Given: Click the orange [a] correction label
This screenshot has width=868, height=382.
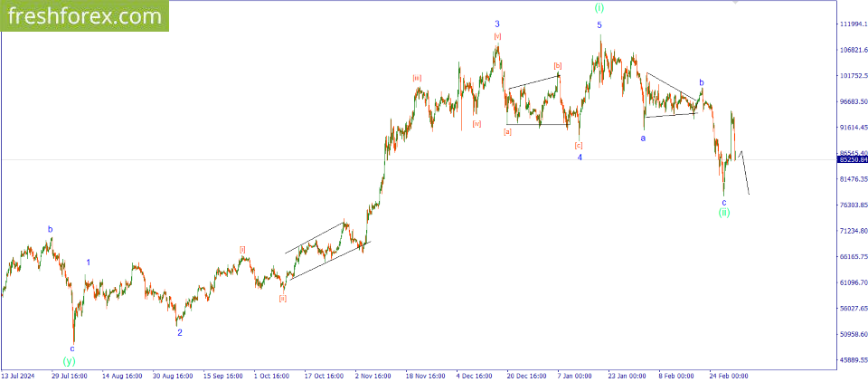Looking at the screenshot, I should click(507, 131).
